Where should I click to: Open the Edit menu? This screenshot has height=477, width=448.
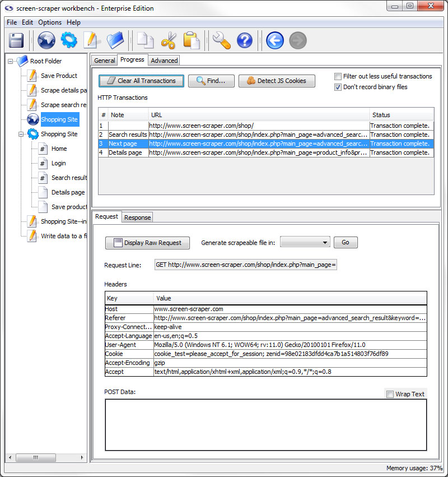point(27,22)
